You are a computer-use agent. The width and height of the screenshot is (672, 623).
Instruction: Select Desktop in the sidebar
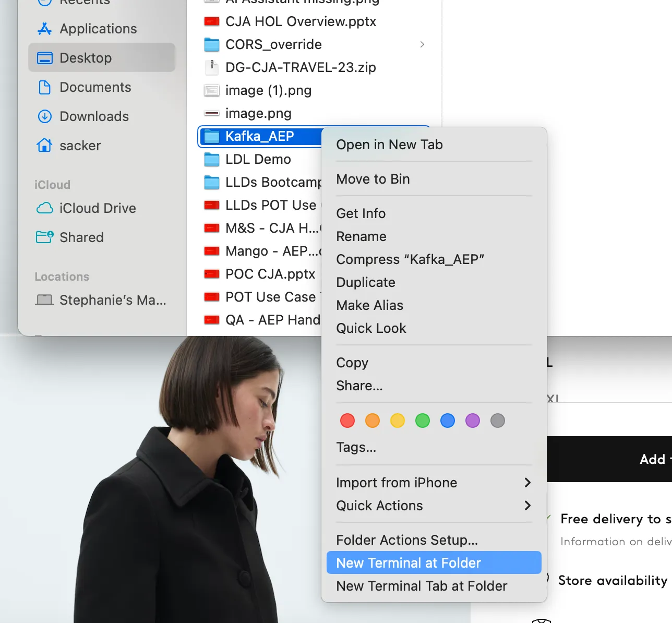[x=102, y=57]
